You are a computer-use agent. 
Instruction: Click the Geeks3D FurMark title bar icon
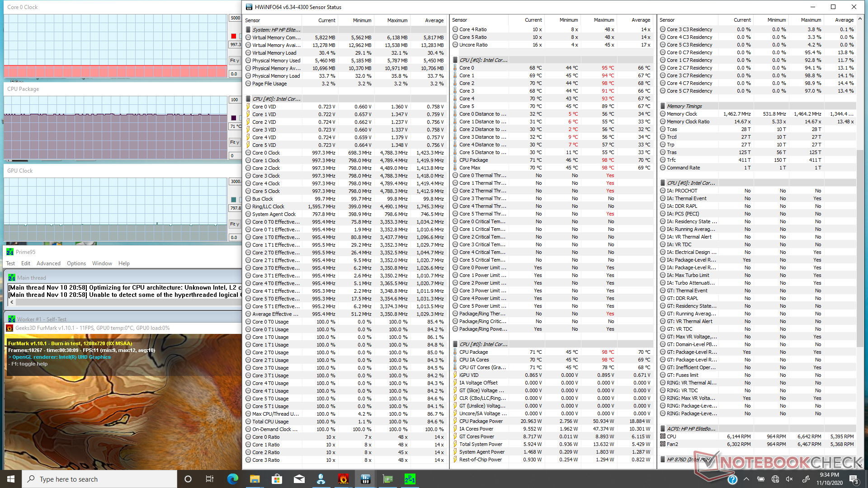pos(9,328)
